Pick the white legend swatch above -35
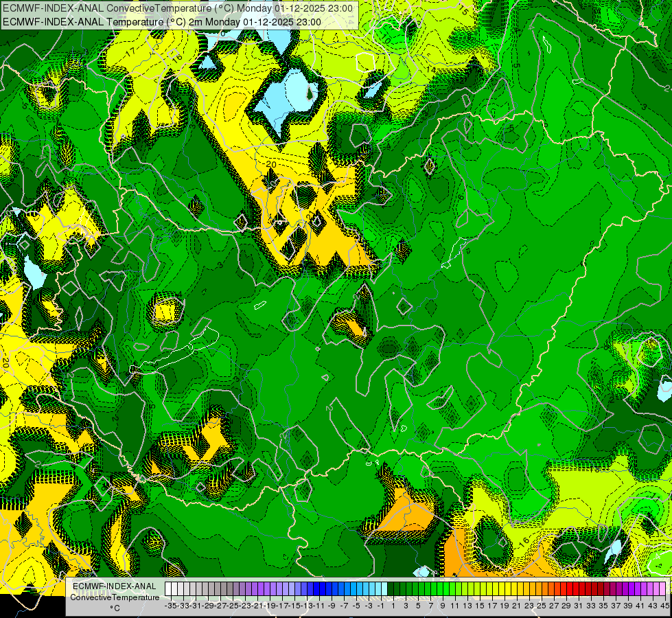Viewport: 672px width, 618px height. 168,588
